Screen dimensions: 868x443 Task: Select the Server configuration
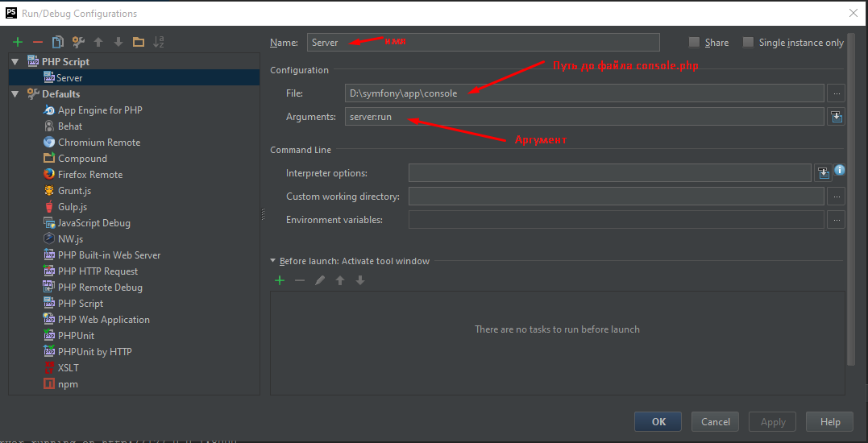[134, 78]
